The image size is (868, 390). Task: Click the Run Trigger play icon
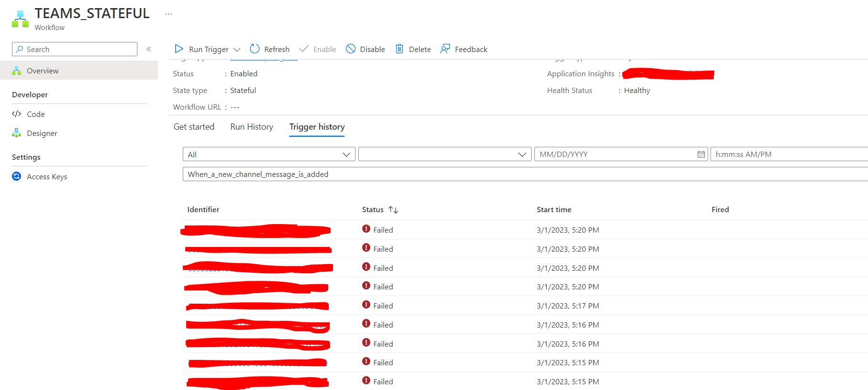(x=179, y=49)
